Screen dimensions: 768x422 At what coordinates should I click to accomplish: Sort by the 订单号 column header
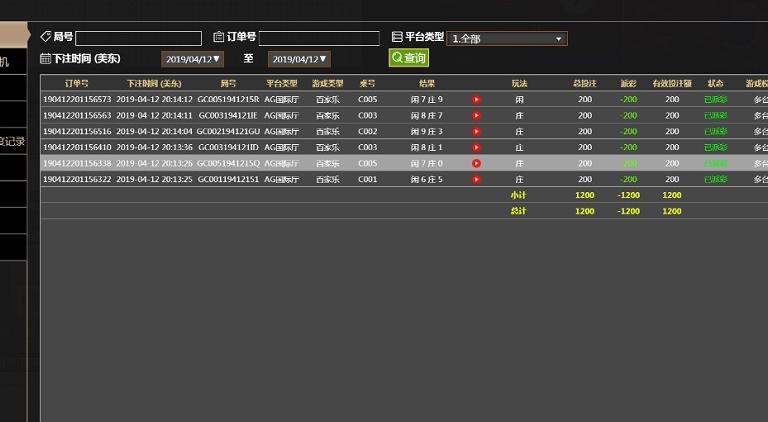point(76,84)
